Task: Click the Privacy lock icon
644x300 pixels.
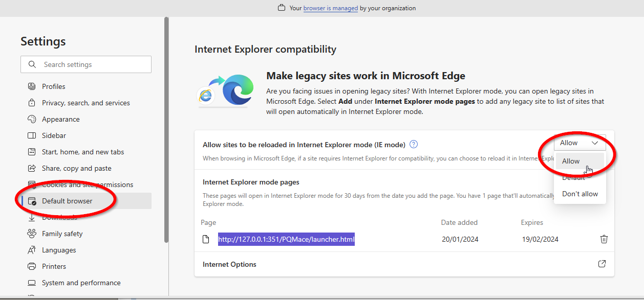Action: coord(32,103)
